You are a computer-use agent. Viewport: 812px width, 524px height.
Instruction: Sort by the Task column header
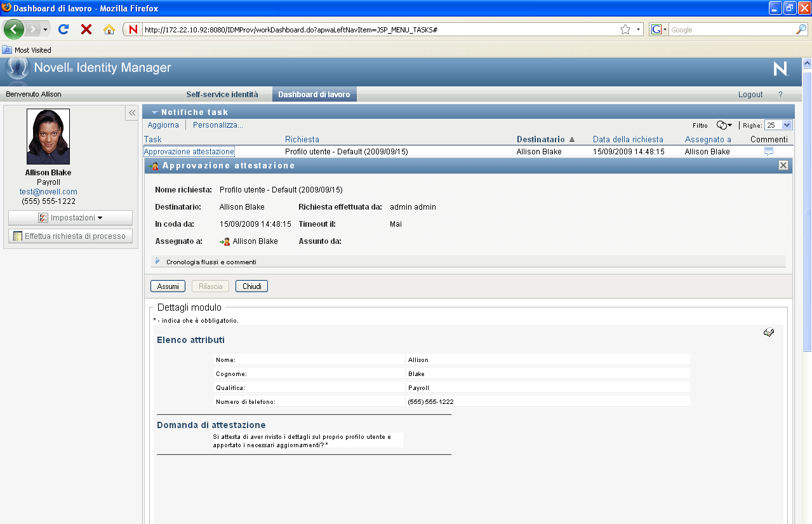click(153, 139)
